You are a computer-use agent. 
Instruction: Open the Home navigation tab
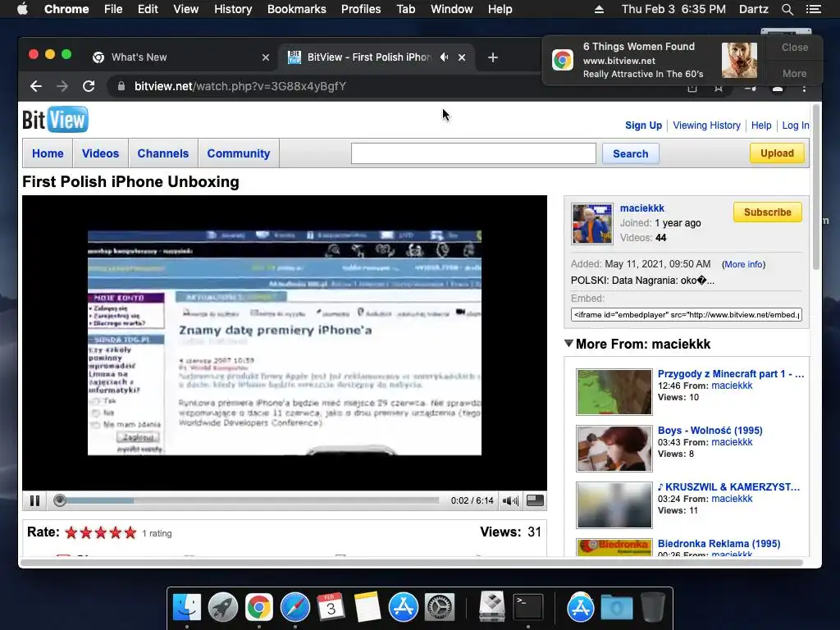(48, 153)
